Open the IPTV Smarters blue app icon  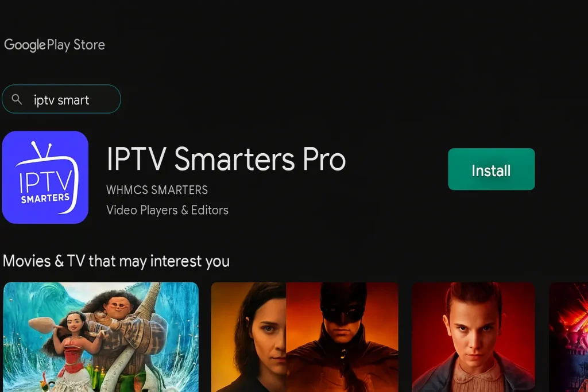[45, 177]
